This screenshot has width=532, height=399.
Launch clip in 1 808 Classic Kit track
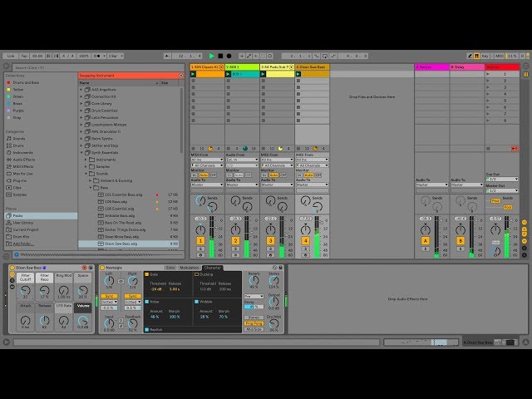193,74
